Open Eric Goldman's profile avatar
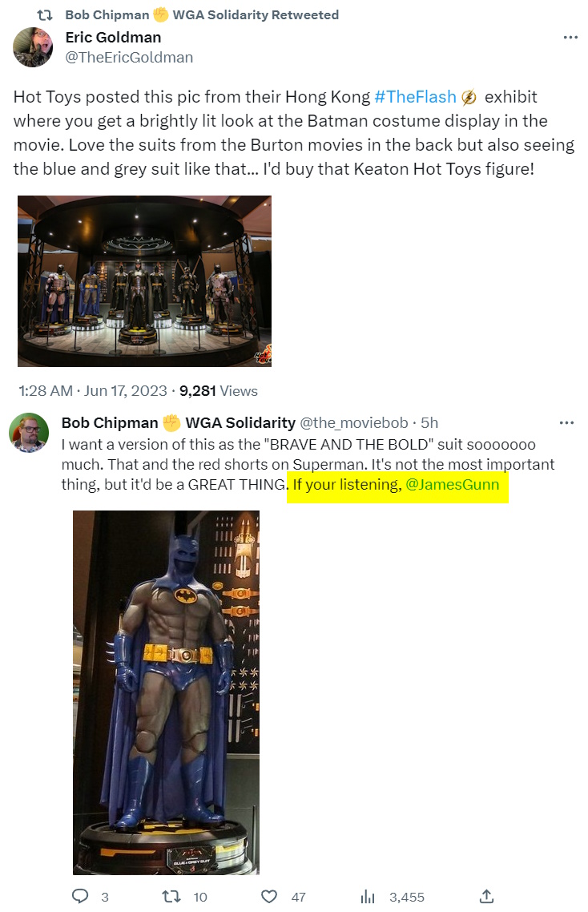This screenshot has width=588, height=912. [x=33, y=47]
